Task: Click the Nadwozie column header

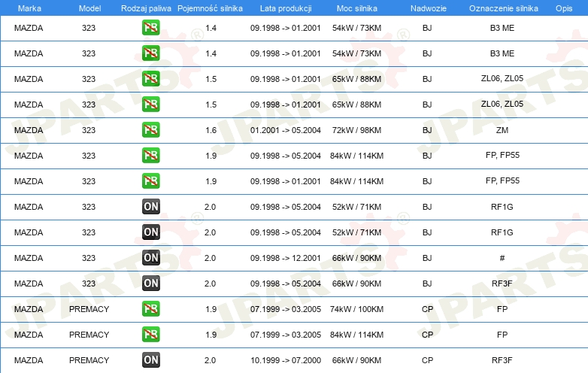Action: tap(429, 8)
